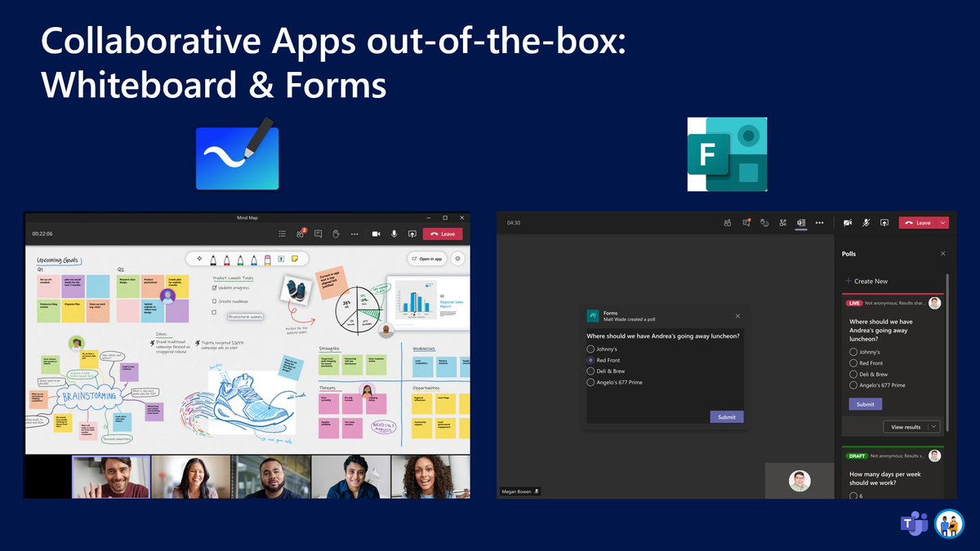Click the participant avatar video tile
This screenshot has height=551, width=980.
point(800,481)
